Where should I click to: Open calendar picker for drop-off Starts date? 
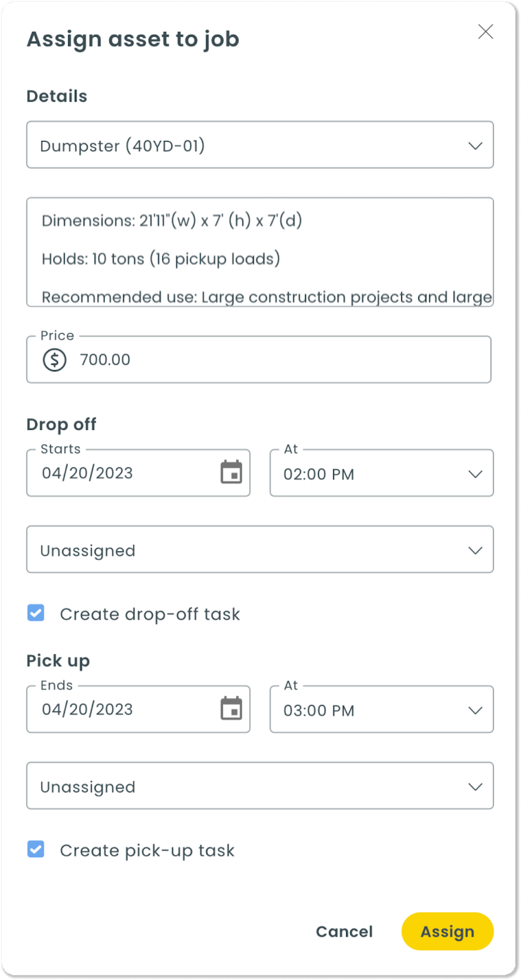tap(231, 472)
